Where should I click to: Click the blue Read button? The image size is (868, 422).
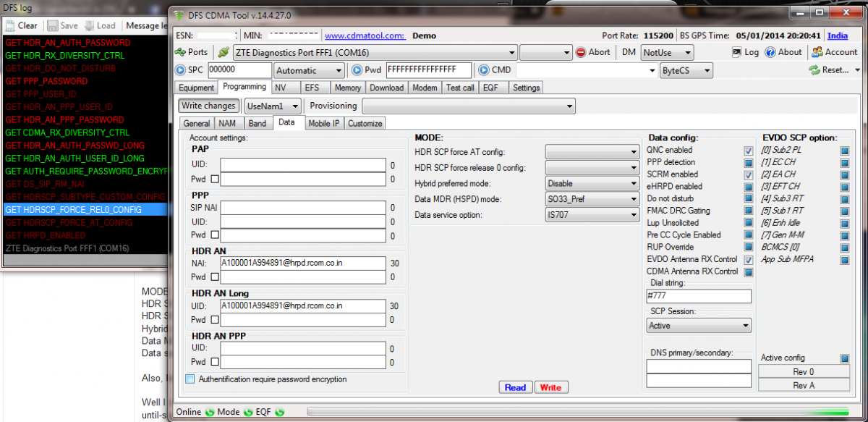click(x=515, y=387)
